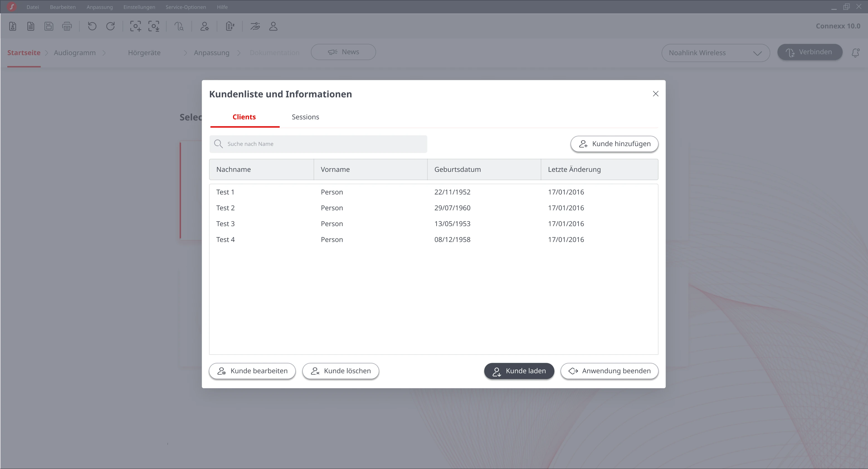
Task: Open the Bearbeiten menu
Action: (63, 7)
